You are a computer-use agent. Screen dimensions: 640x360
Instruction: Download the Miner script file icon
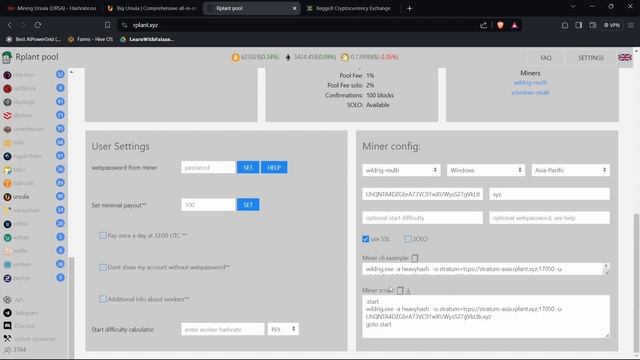pyautogui.click(x=408, y=291)
